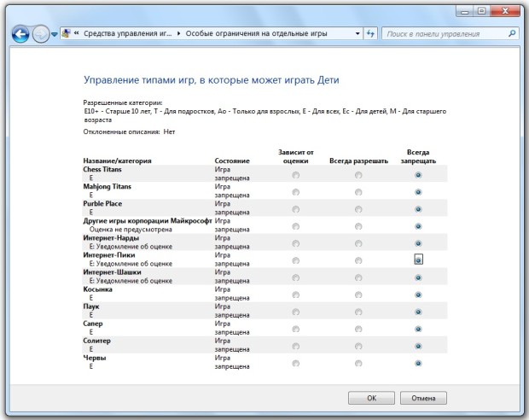Always allow Mahjong Titans
This screenshot has width=529, height=420.
click(x=358, y=192)
